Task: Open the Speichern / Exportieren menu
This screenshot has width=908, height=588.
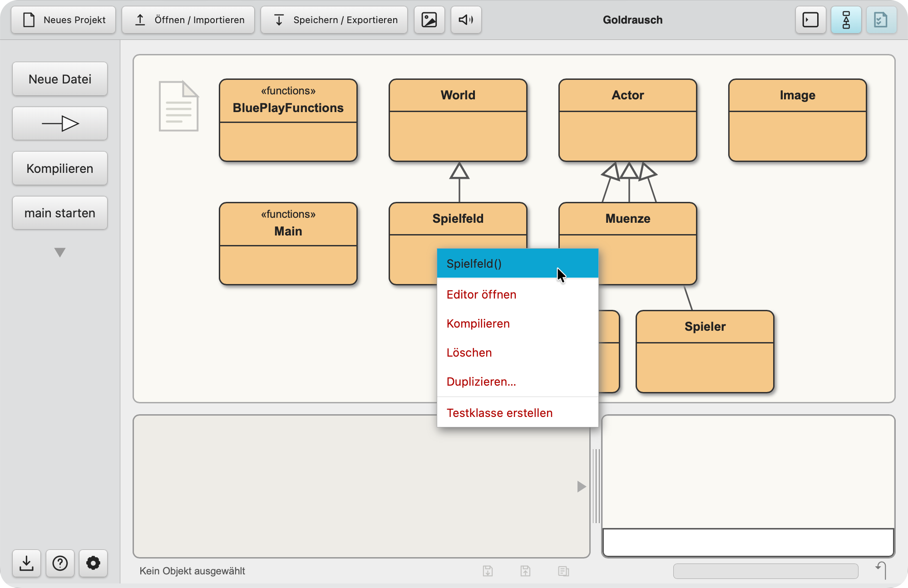Action: coord(334,20)
